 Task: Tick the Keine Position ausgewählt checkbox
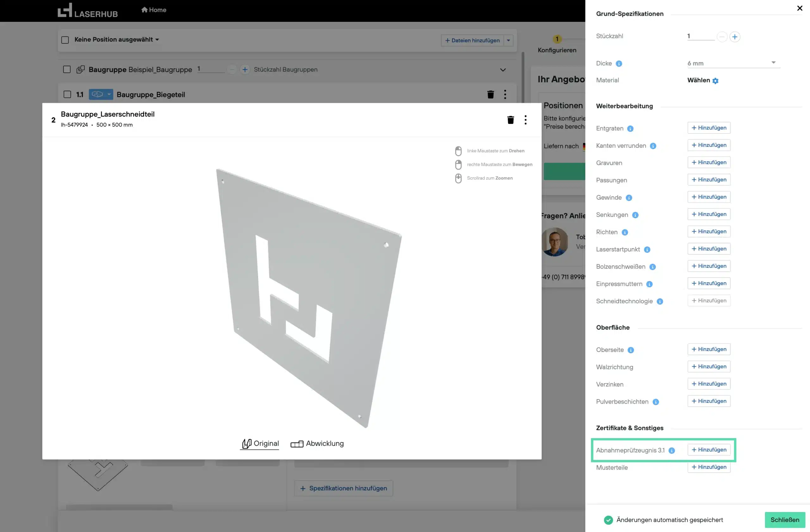point(65,40)
